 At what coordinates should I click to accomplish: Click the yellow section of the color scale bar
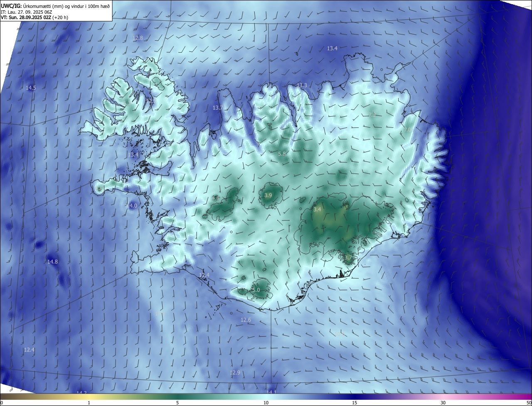[x=89, y=396]
